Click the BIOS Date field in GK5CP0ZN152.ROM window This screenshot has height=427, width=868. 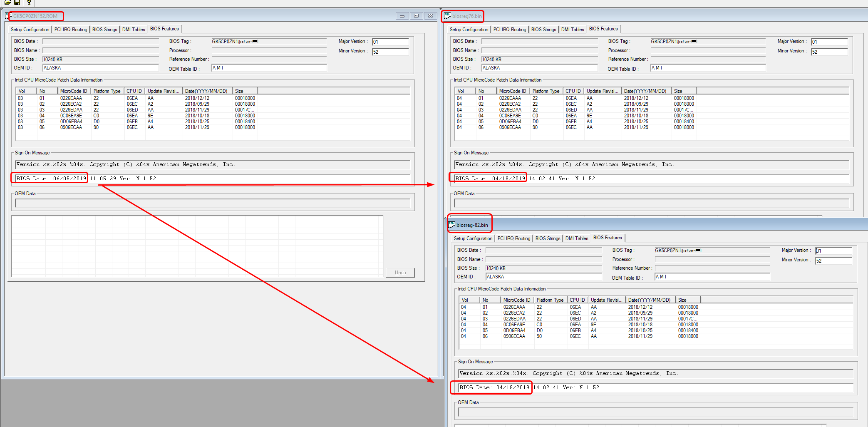[x=101, y=41]
